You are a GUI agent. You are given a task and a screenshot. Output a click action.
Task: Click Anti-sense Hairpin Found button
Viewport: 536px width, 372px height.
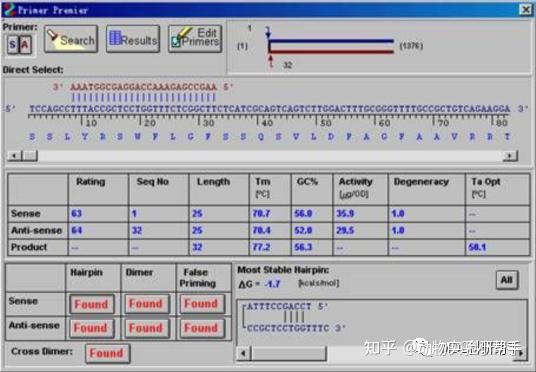click(92, 328)
